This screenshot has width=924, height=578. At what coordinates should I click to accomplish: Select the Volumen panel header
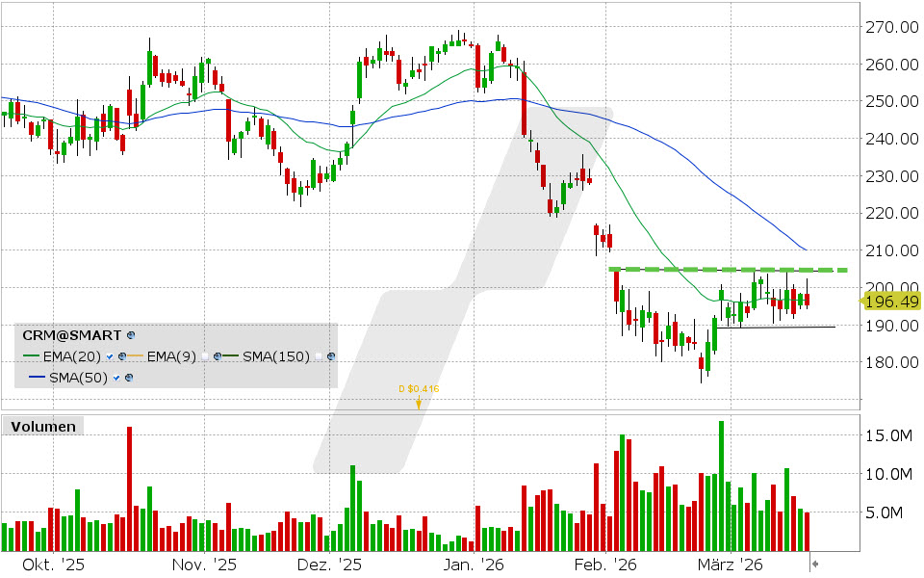(x=44, y=426)
